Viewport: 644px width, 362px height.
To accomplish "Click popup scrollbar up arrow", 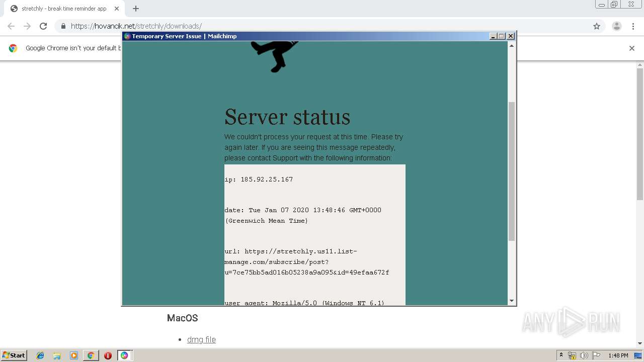I will pos(512,46).
